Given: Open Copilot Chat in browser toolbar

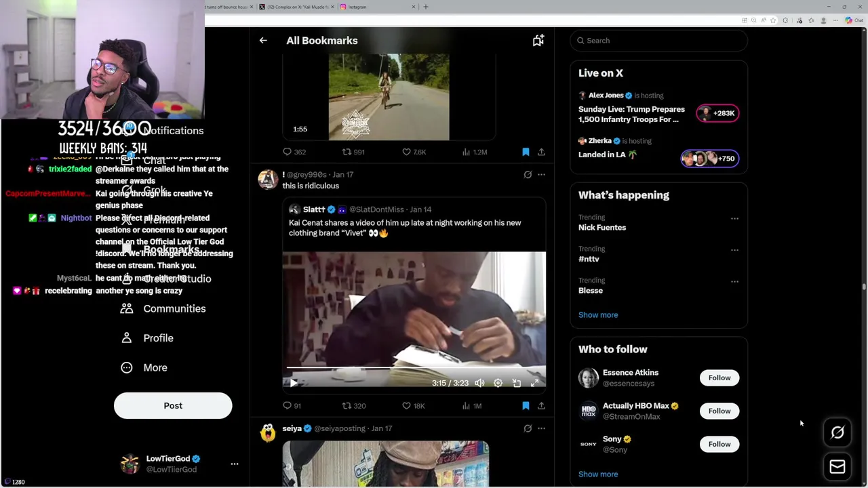Looking at the screenshot, I should tap(853, 20).
